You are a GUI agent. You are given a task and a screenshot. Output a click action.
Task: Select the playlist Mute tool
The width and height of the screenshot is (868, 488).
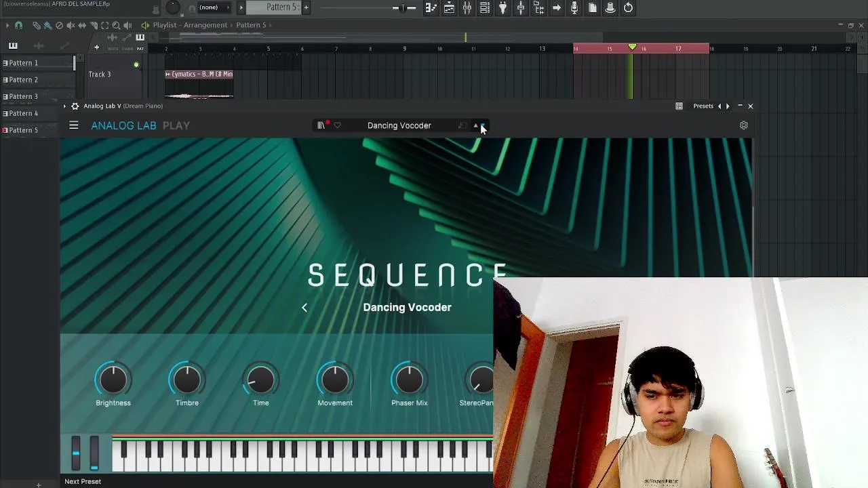tap(71, 25)
